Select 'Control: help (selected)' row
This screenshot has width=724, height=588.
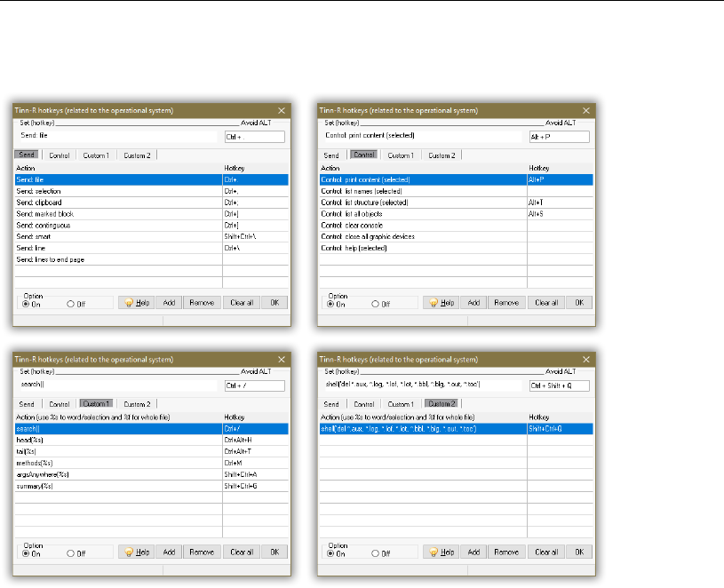pos(457,248)
